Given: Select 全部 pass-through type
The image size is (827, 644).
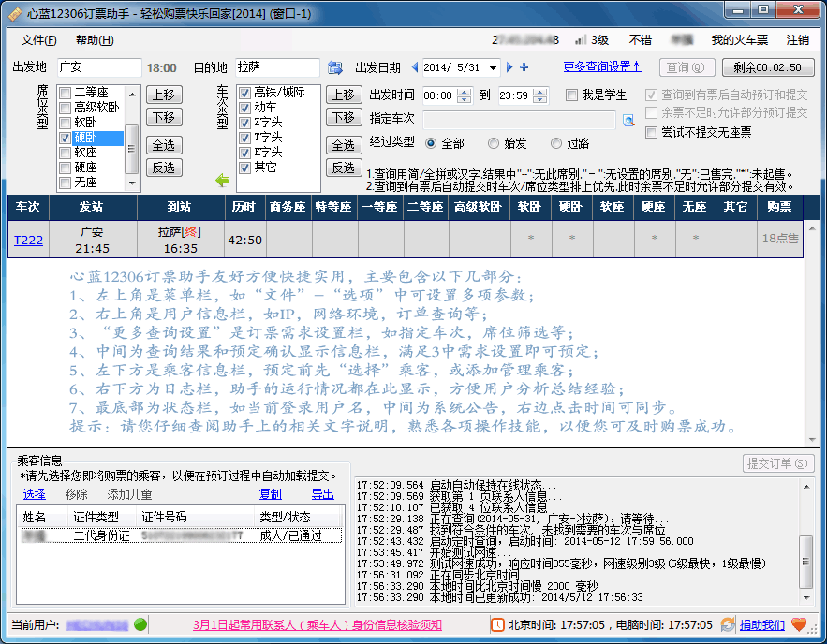Looking at the screenshot, I should tap(431, 143).
